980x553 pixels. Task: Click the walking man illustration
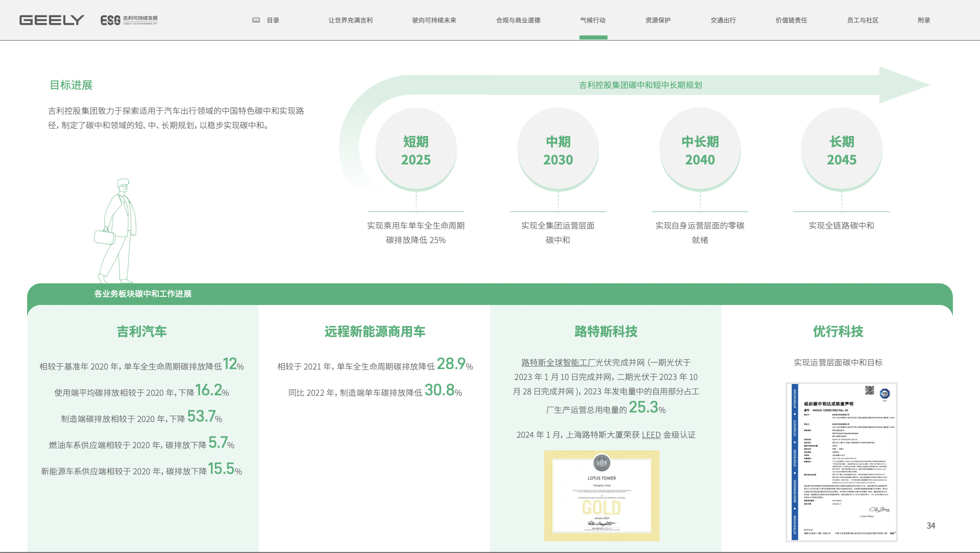pos(116,231)
